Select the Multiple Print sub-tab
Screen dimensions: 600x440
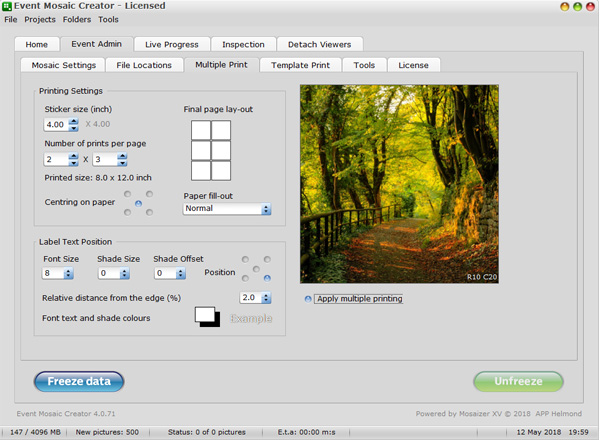point(221,65)
